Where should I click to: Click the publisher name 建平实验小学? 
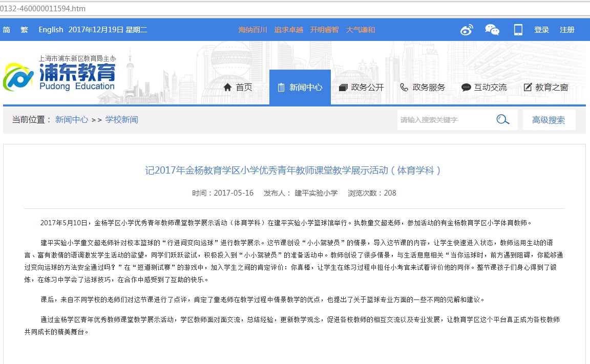click(x=316, y=193)
